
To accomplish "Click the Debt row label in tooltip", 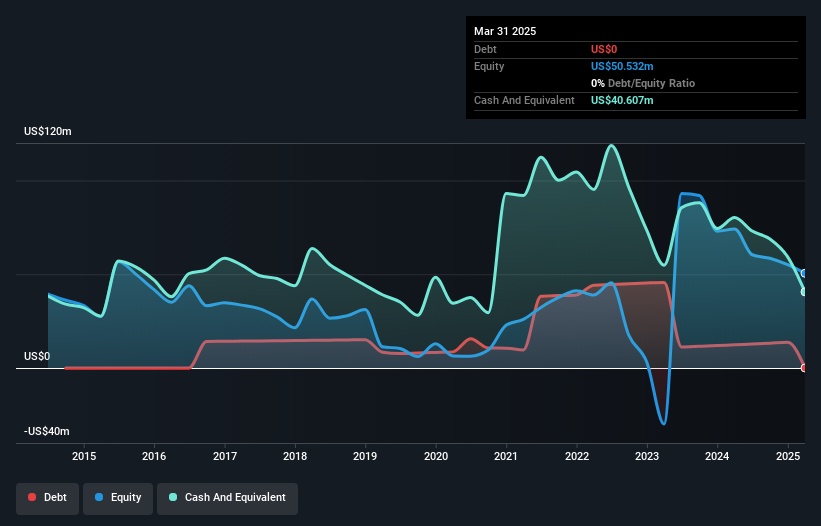I will (485, 49).
